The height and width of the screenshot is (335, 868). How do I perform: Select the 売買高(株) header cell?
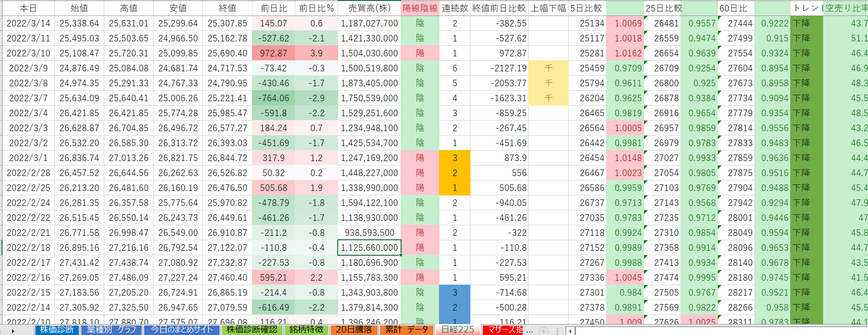[x=369, y=8]
